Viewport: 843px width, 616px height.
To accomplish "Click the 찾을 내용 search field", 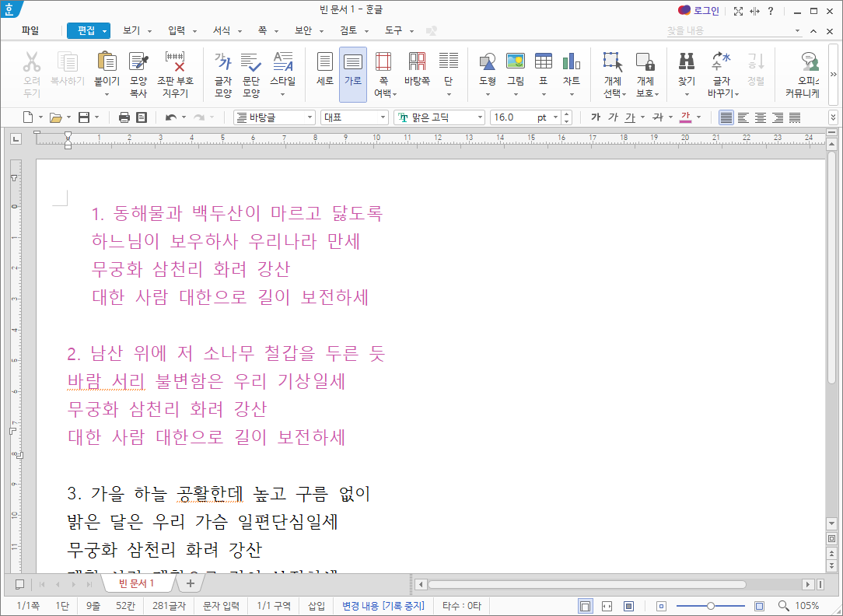I will pos(729,30).
